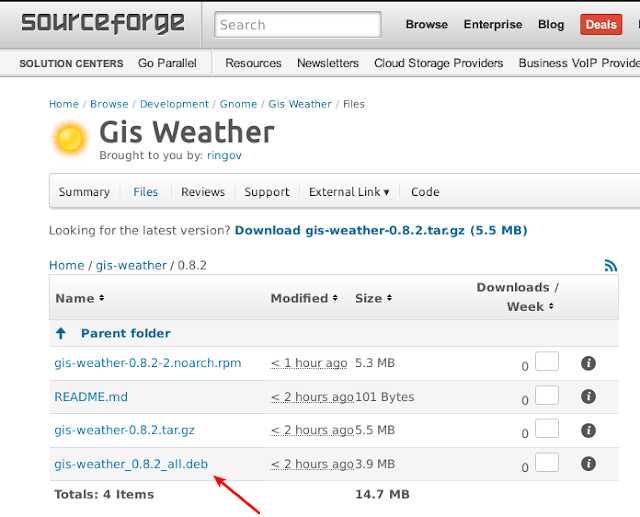Open the Resources link
This screenshot has height=517, width=640.
pyautogui.click(x=253, y=63)
